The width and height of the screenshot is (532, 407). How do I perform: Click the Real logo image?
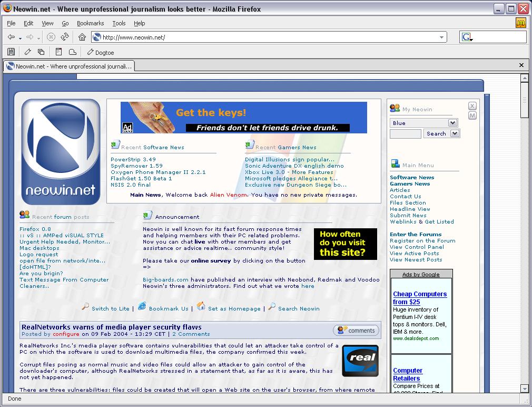(x=360, y=361)
